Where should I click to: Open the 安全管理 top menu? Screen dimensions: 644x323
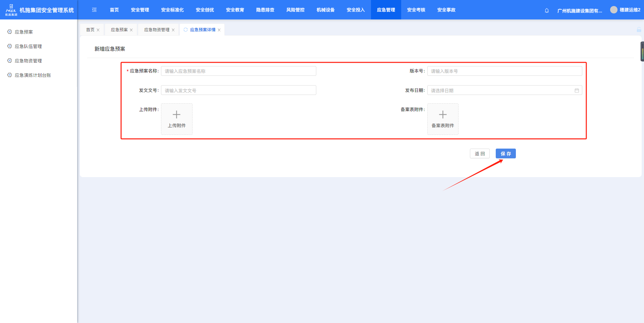point(140,10)
